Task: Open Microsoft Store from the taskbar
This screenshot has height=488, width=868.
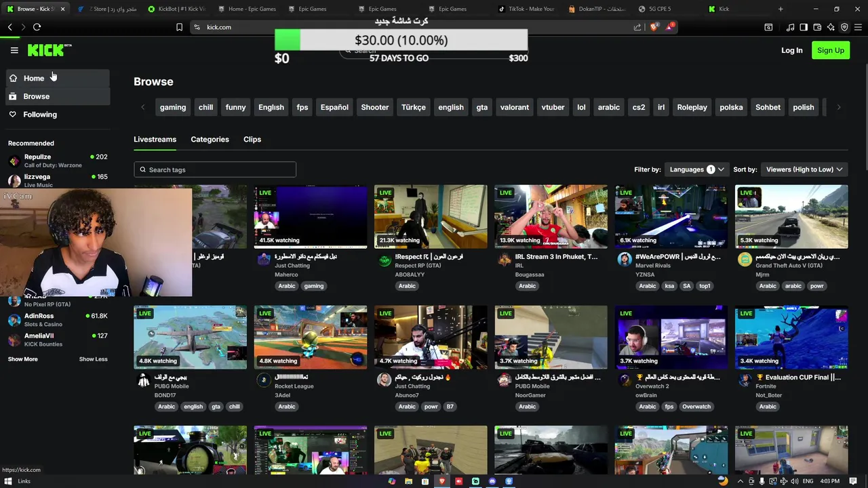Action: (425, 481)
